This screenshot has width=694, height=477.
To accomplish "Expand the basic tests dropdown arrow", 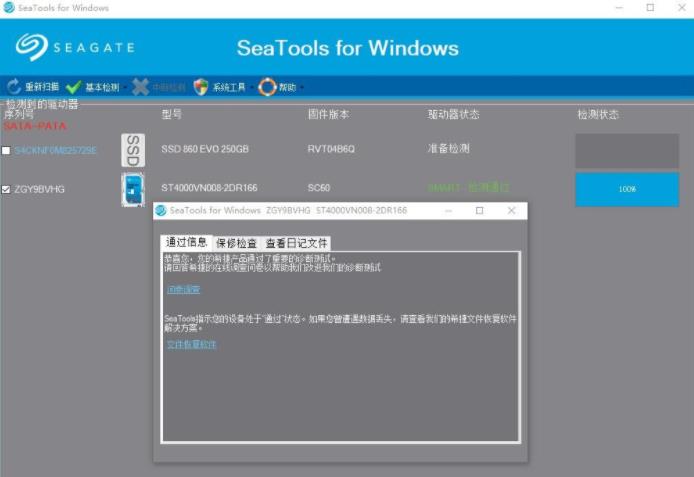I will coord(125,88).
